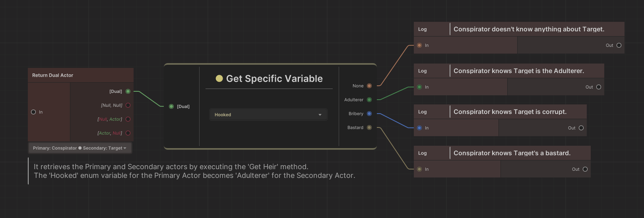
Task: Click the [Dual] input port on Get Specific Variable
Action: coord(171,106)
